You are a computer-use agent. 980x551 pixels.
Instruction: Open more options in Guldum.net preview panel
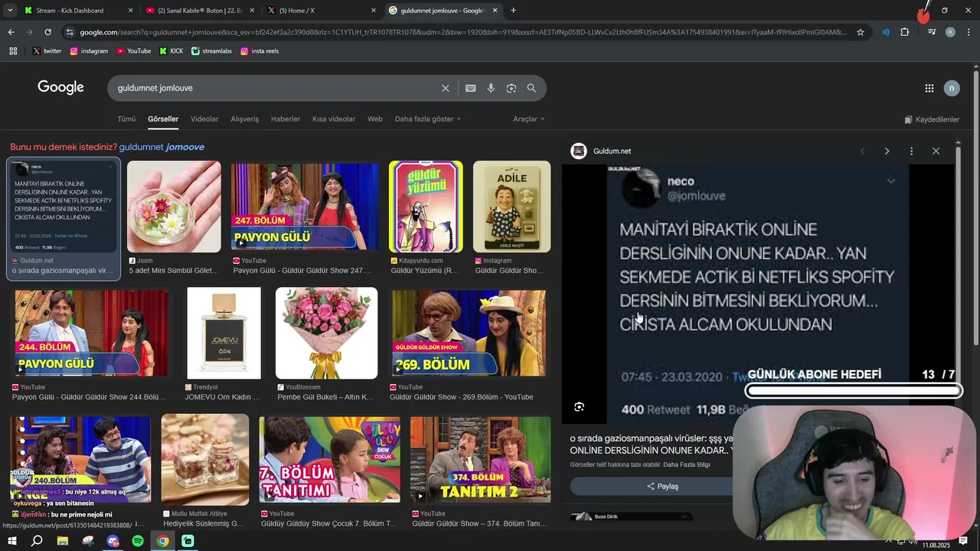coord(911,152)
